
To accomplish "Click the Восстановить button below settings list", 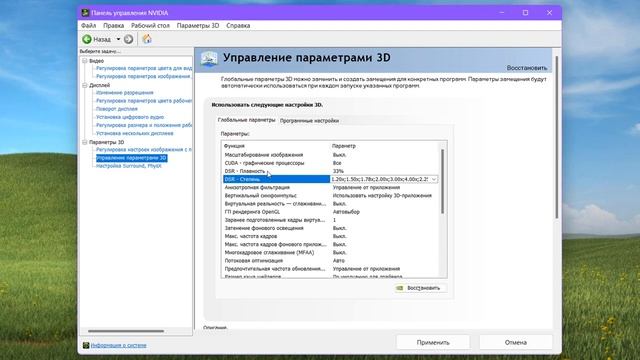I will click(x=420, y=288).
